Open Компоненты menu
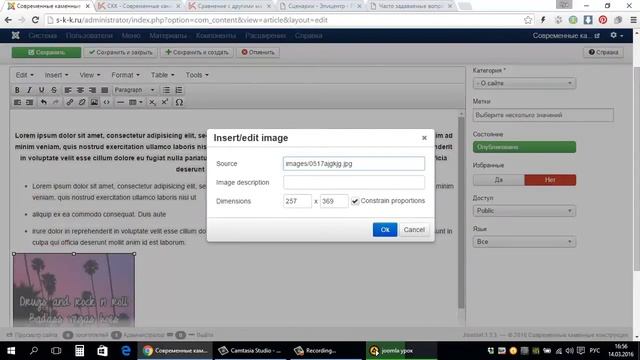 tap(216, 36)
